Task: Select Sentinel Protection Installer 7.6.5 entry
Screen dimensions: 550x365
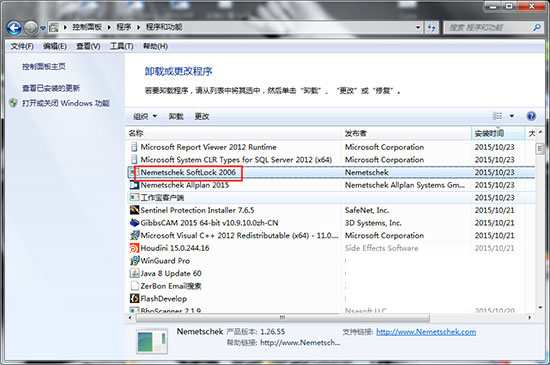Action: pos(330,210)
